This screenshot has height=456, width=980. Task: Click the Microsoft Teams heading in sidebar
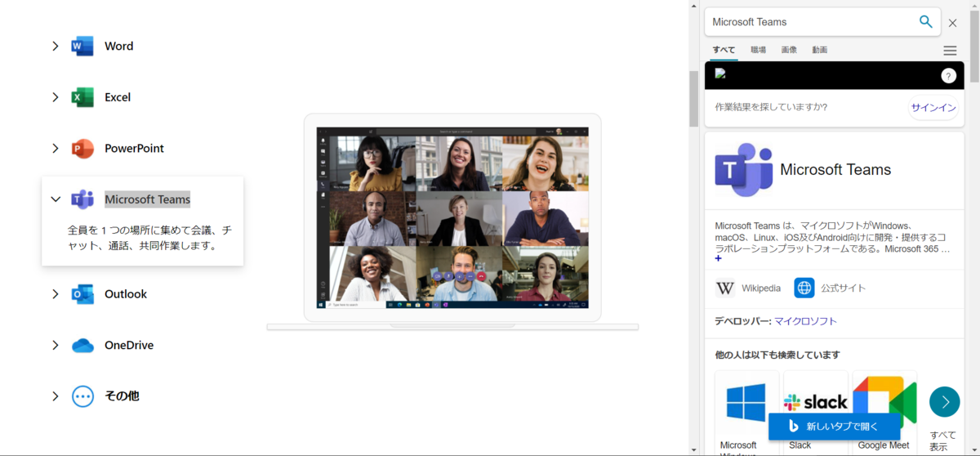tap(835, 170)
